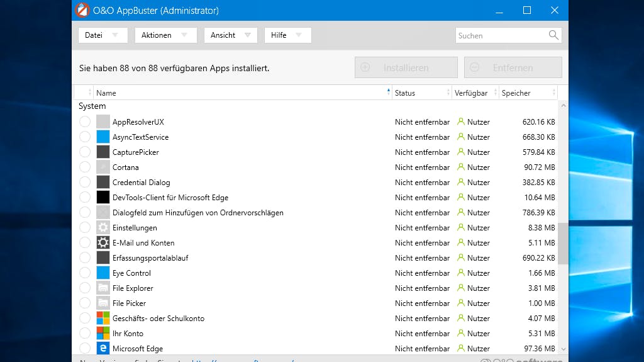The width and height of the screenshot is (644, 362).
Task: Click the Entfernen button
Action: point(513,67)
